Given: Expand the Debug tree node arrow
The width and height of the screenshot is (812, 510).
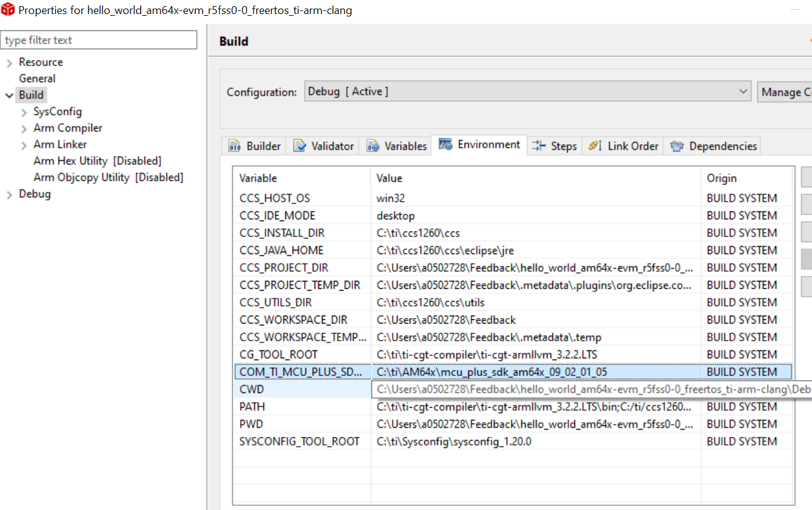Looking at the screenshot, I should 9,194.
